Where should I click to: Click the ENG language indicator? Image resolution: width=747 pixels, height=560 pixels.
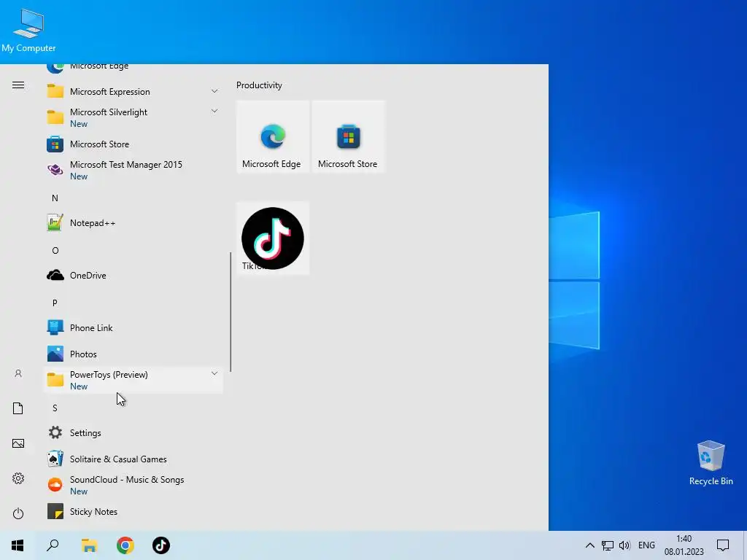646,545
